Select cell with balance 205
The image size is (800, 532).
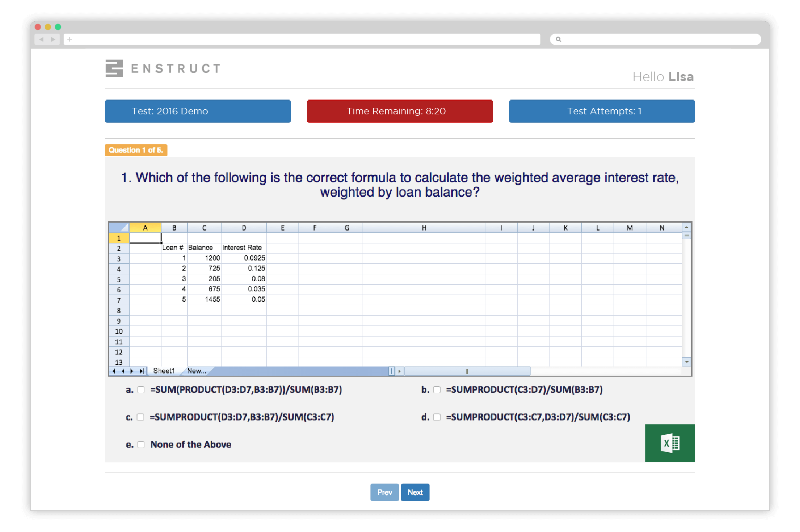click(x=204, y=279)
